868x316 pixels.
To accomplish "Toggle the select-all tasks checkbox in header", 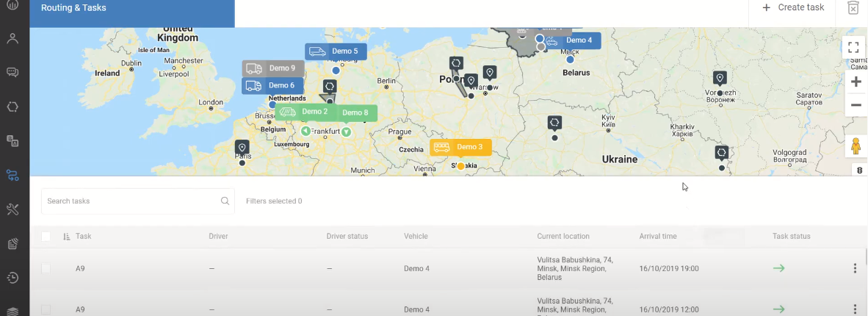I will 46,237.
